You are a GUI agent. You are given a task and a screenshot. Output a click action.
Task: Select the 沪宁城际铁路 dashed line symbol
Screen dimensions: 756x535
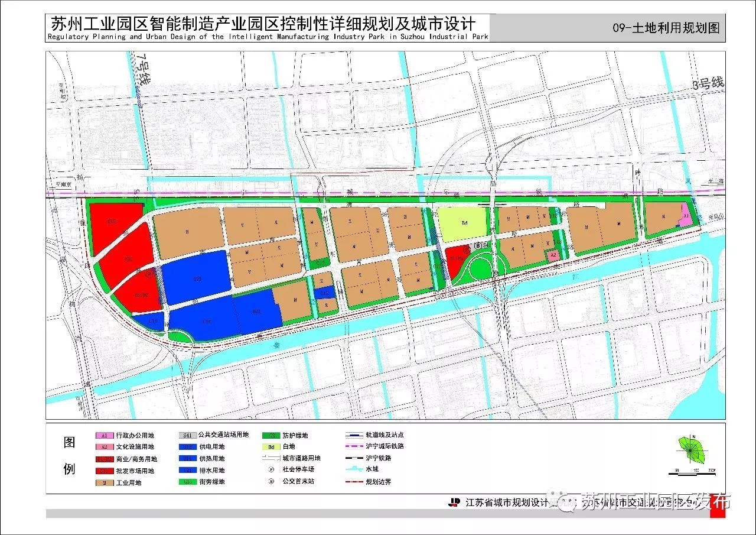tap(354, 446)
